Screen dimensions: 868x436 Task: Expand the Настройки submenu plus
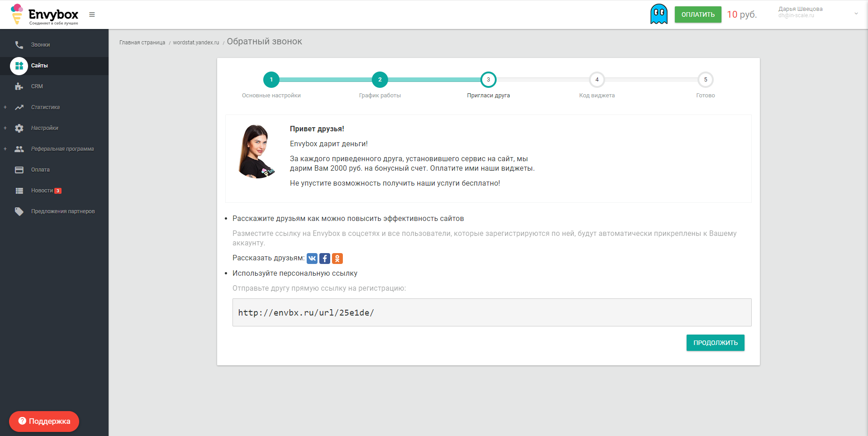5,128
